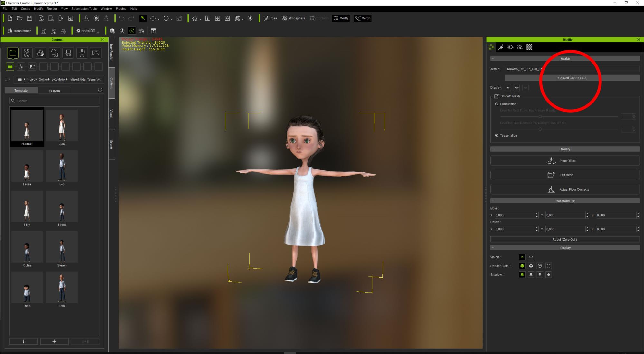Go back with the return arrow beside the path
The height and width of the screenshot is (354, 644).
point(8,79)
